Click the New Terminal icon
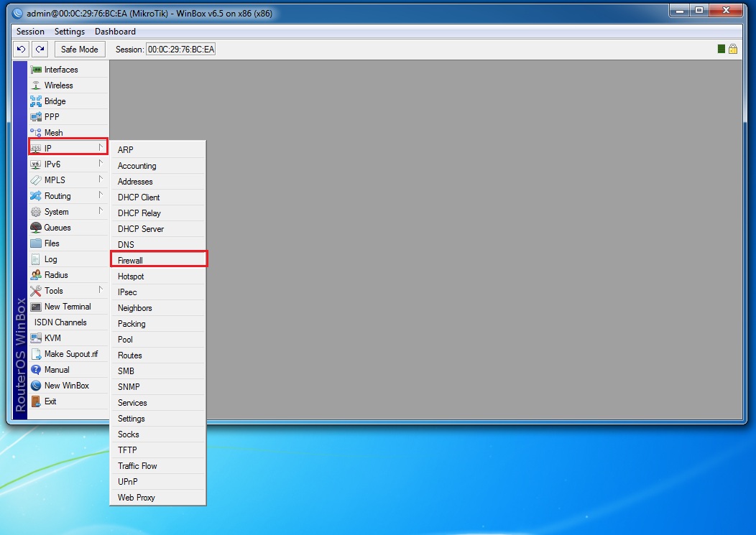Image resolution: width=756 pixels, height=535 pixels. pyautogui.click(x=36, y=307)
